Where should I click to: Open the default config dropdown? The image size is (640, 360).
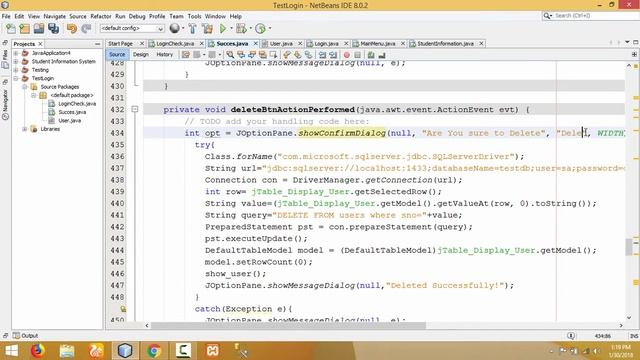tap(132, 28)
